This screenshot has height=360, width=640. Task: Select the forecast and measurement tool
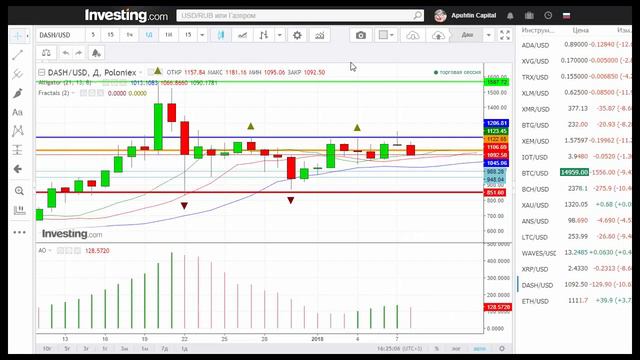(18, 150)
